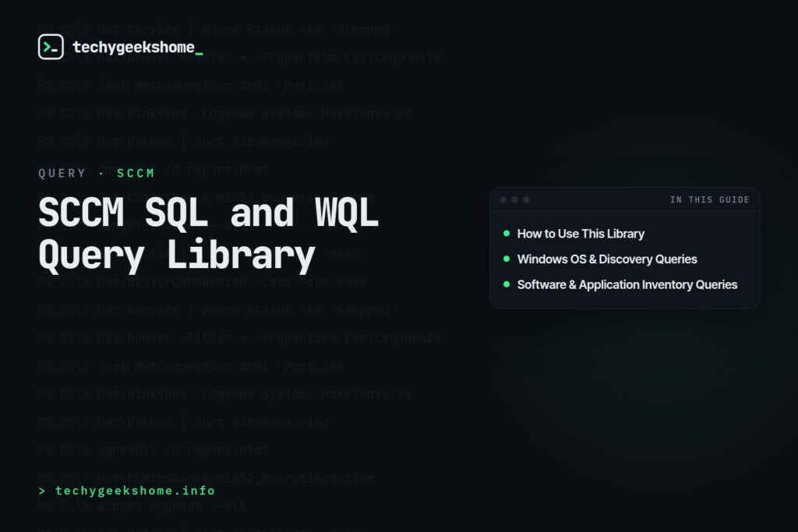Image resolution: width=798 pixels, height=532 pixels.
Task: Open Software & Application Inventory Queries
Action: coord(627,284)
